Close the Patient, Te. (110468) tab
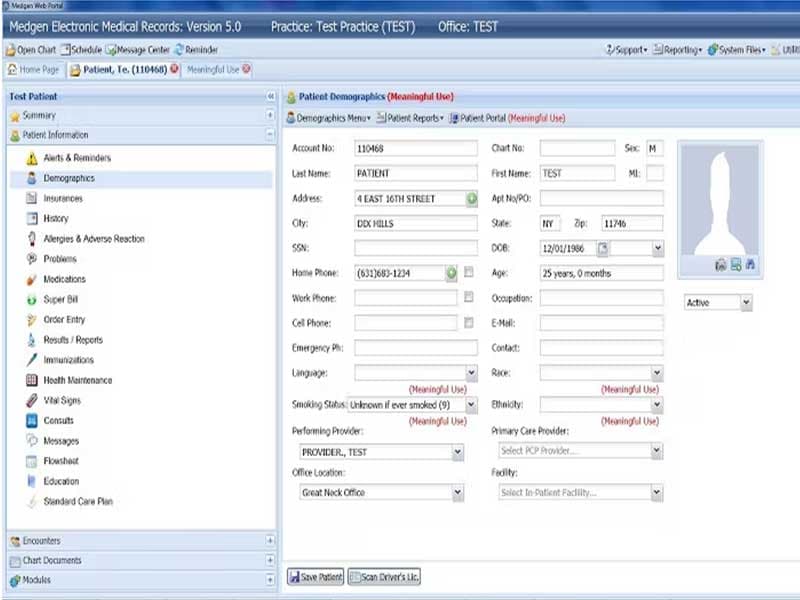The height and width of the screenshot is (600, 800). pyautogui.click(x=174, y=69)
